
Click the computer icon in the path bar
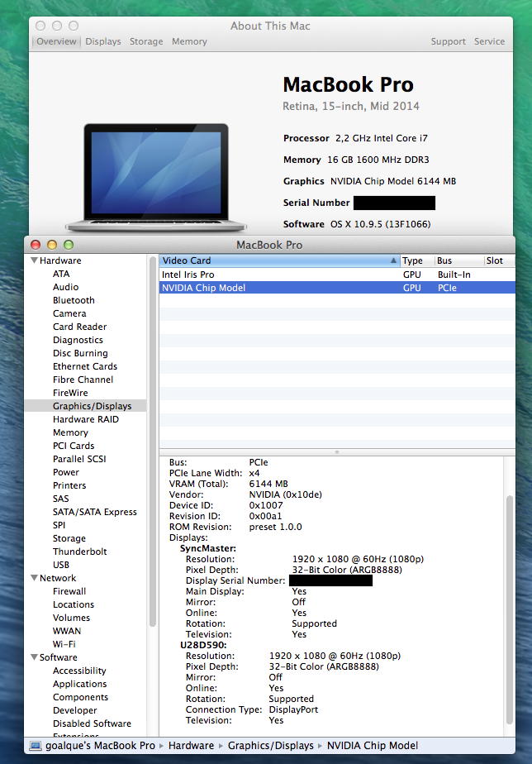point(36,746)
